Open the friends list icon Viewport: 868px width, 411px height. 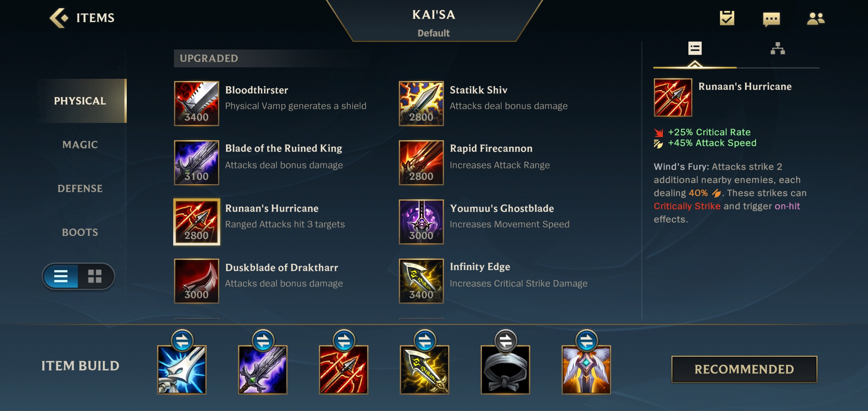(x=815, y=18)
